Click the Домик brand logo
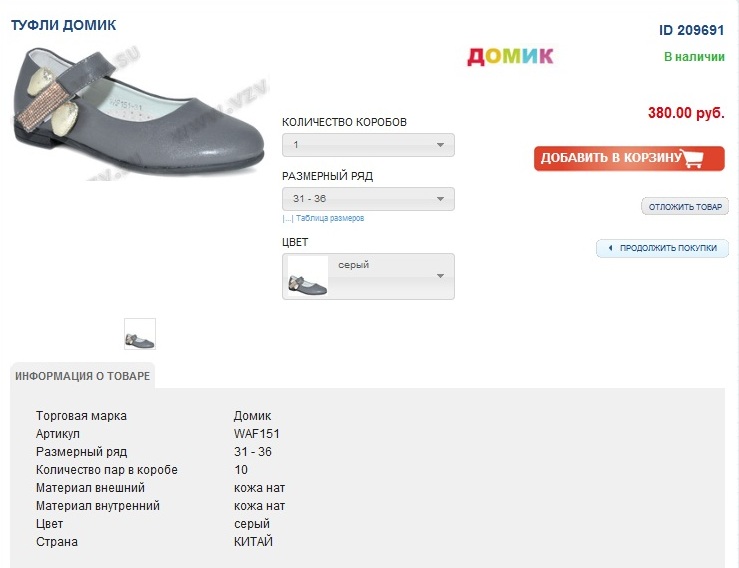 [510, 56]
